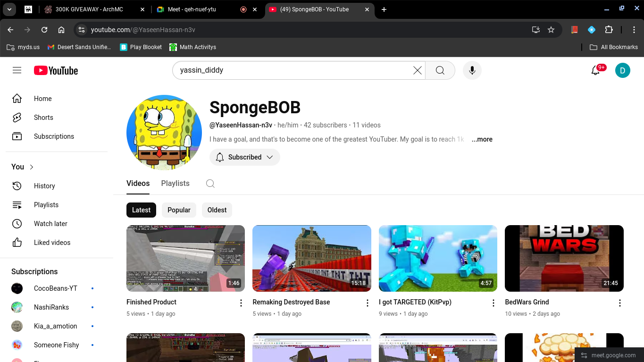This screenshot has width=644, height=362.
Task: Filter videos by Popular
Action: click(179, 210)
